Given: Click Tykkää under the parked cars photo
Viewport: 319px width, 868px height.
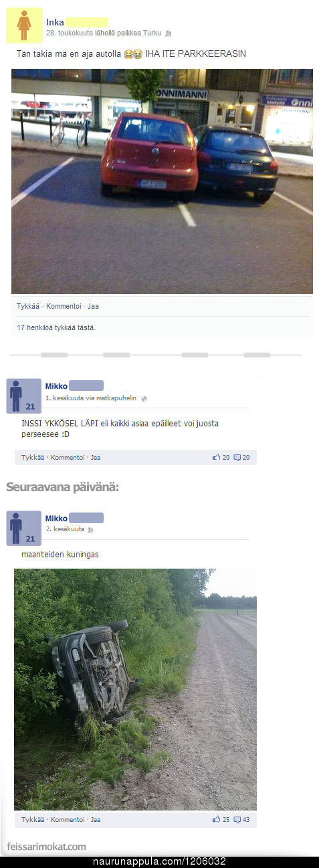Looking at the screenshot, I should (28, 306).
